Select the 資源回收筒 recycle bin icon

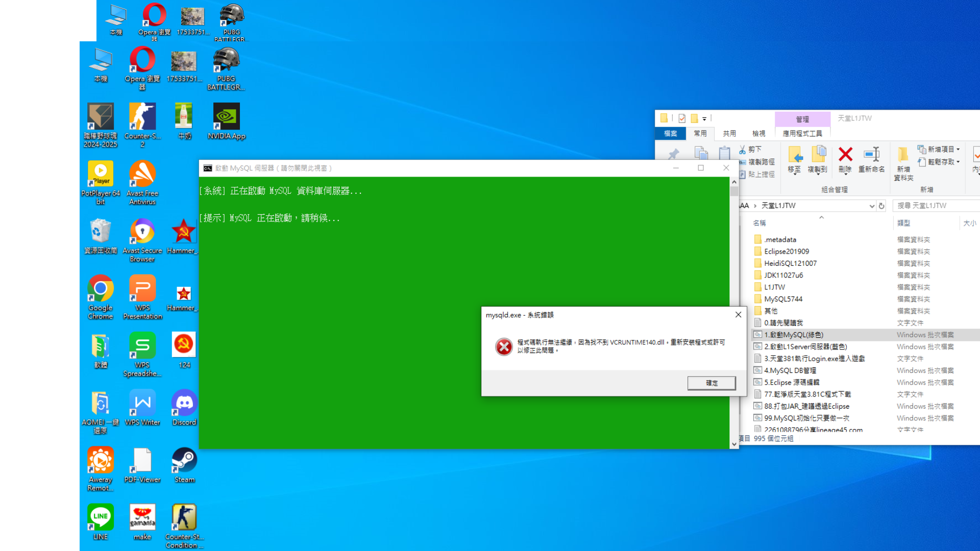[101, 236]
